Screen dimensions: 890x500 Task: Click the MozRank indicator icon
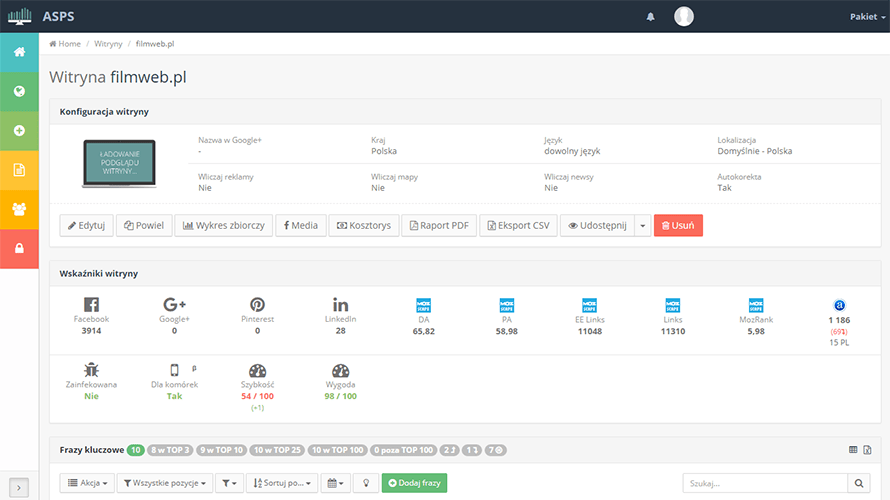[x=756, y=305]
